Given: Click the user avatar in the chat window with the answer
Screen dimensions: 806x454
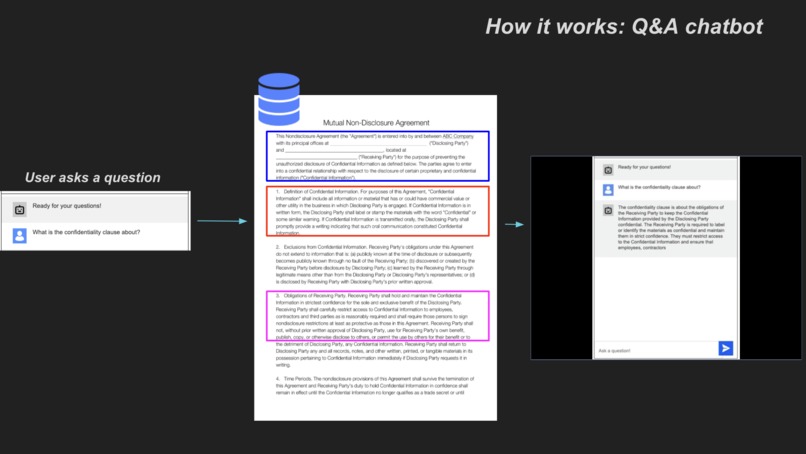Looking at the screenshot, I should coord(608,190).
